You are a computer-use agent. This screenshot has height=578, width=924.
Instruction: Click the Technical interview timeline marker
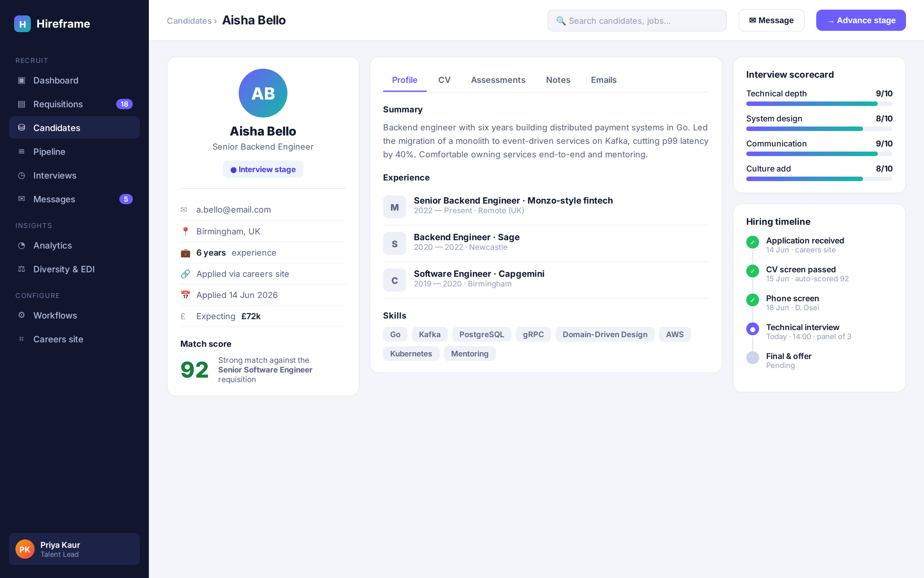pos(753,329)
